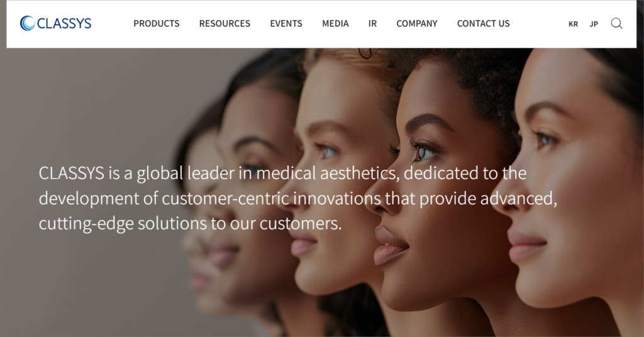Click the CONTACT US link
The width and height of the screenshot is (644, 337).
[x=484, y=24]
